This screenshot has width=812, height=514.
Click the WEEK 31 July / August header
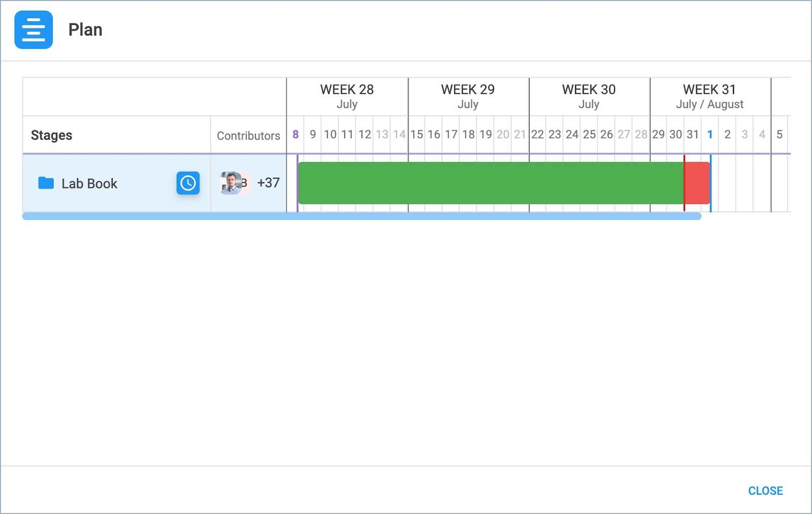pos(709,97)
